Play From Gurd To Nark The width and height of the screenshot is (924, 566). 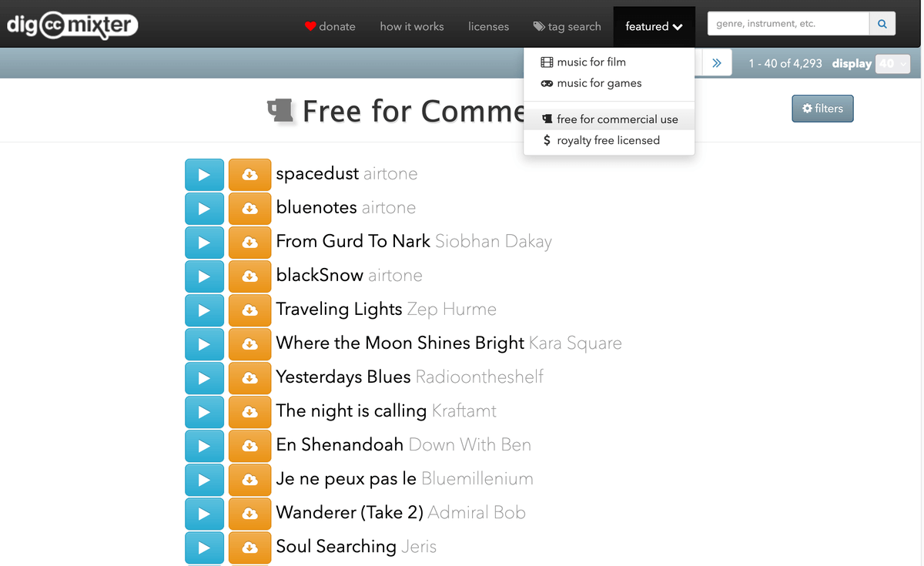[x=204, y=243]
